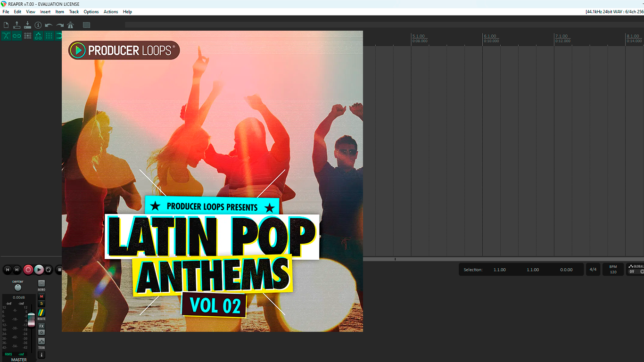Click the MASTER track label

(x=19, y=360)
